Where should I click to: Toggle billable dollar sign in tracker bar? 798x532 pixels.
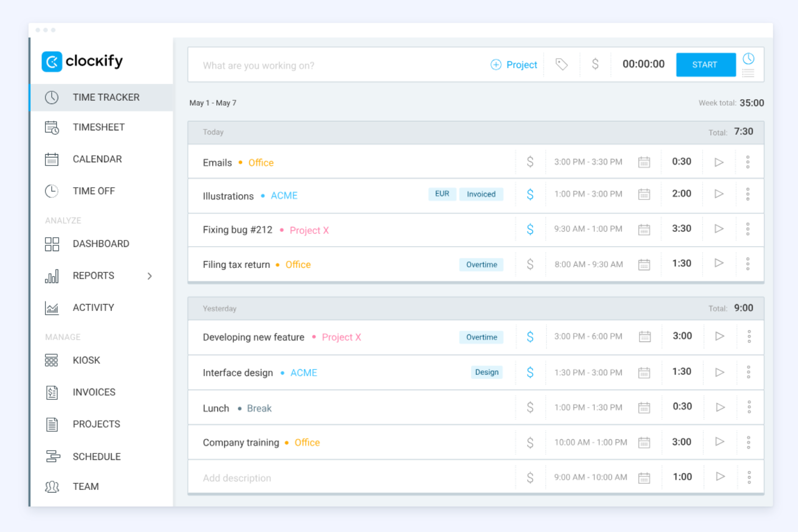point(595,65)
